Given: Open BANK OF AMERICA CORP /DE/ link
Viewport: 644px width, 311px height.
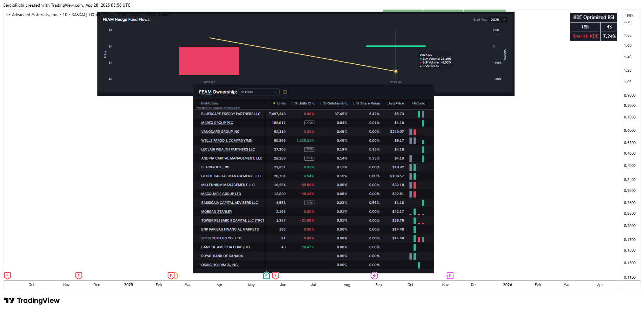Looking at the screenshot, I should click(x=225, y=247).
